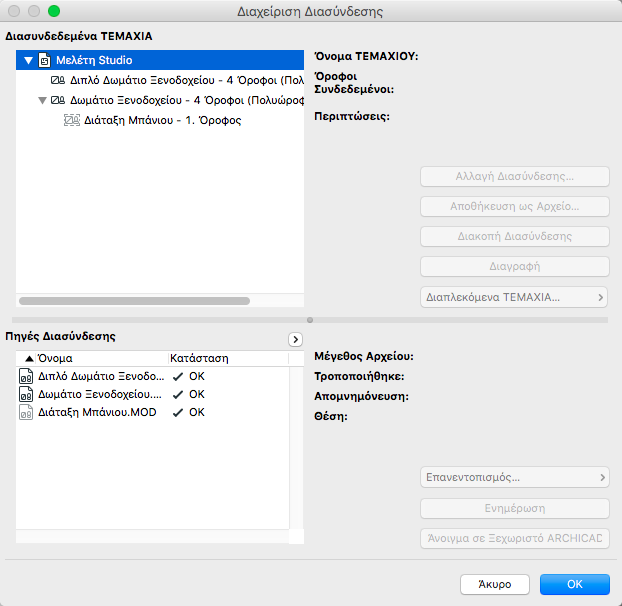This screenshot has height=606, width=622.
Task: Click the OK checkmark of Δωμάτιο Ξενοδοχείου.... source
Action: [x=178, y=395]
